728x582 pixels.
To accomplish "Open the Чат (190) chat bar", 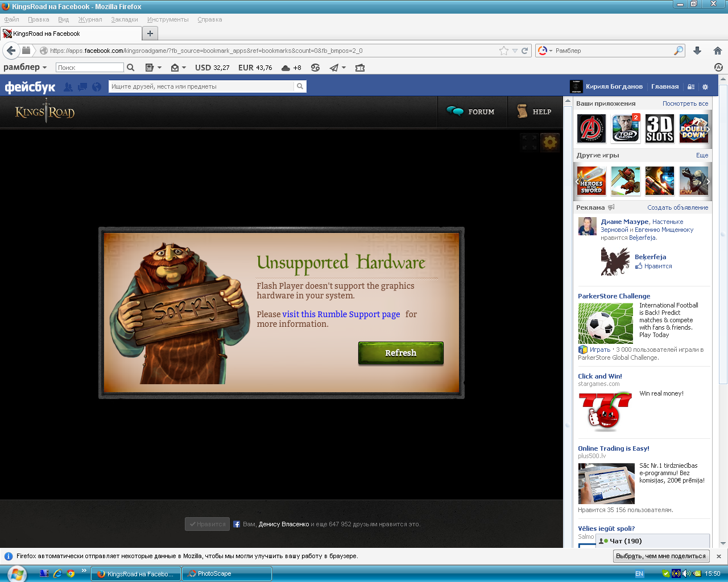I will (653, 541).
